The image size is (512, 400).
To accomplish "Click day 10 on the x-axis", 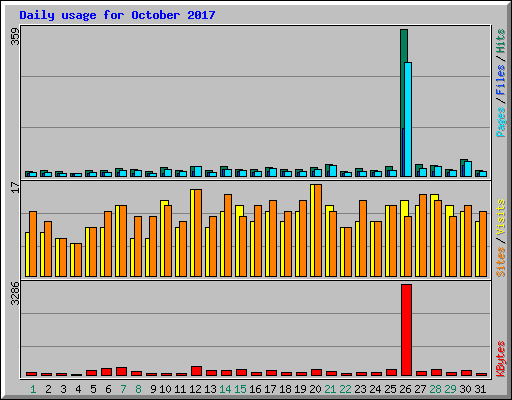I will pos(165,389).
